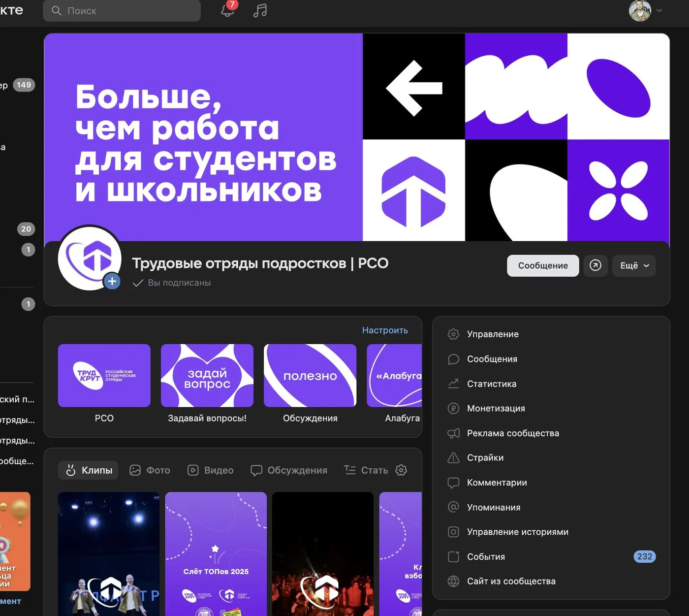The image size is (689, 616).
Task: Switch to the Видео tab
Action: pos(211,470)
